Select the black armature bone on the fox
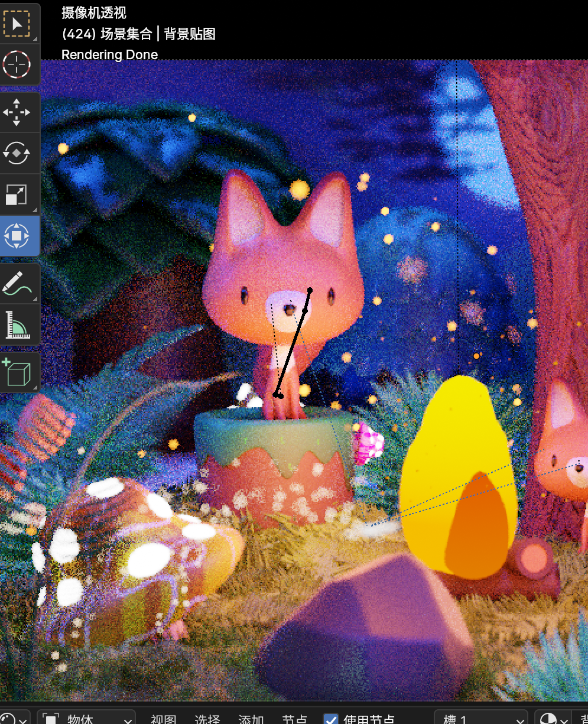588x724 pixels. tap(293, 343)
